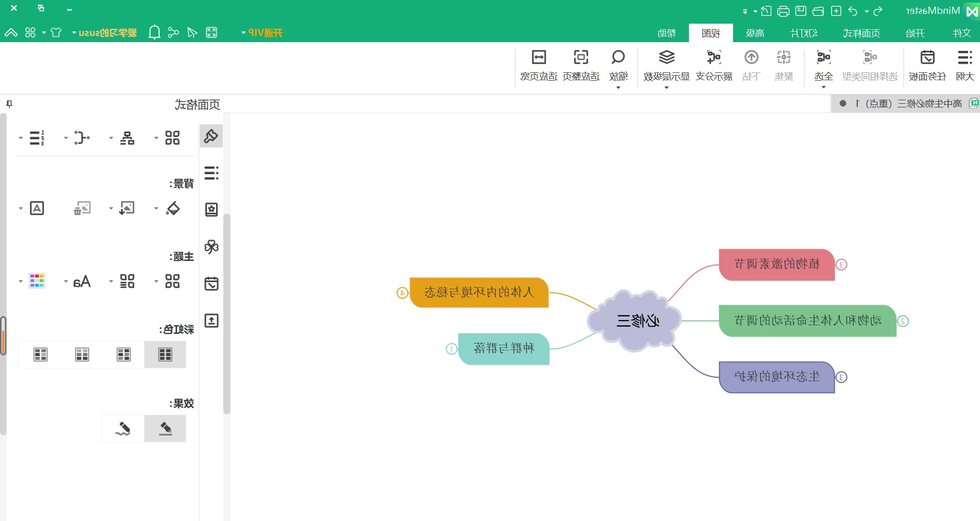Click Fit Whole Page (适应整页)

coord(581,65)
